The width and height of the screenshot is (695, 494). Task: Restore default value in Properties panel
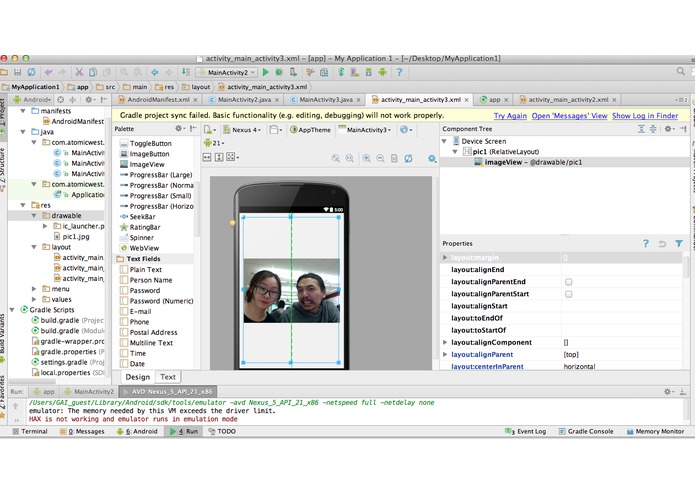coord(662,243)
